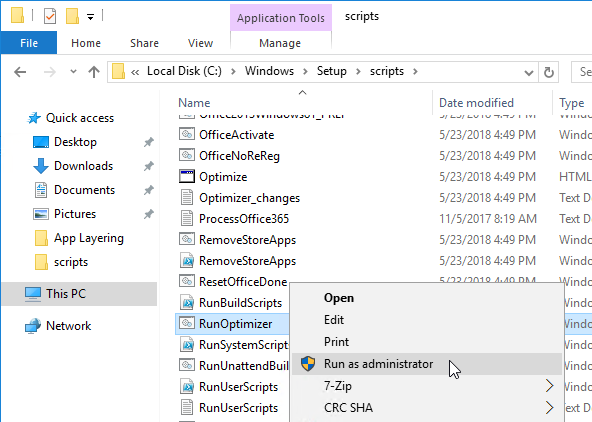This screenshot has height=422, width=592.
Task: Click the Forward navigation arrow
Action: coord(50,72)
